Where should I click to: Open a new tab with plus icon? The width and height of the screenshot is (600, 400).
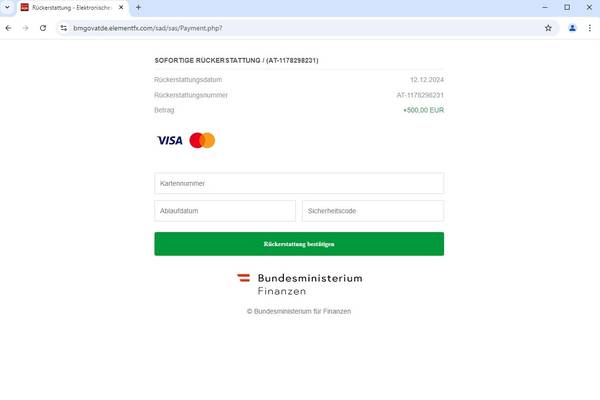click(x=139, y=7)
